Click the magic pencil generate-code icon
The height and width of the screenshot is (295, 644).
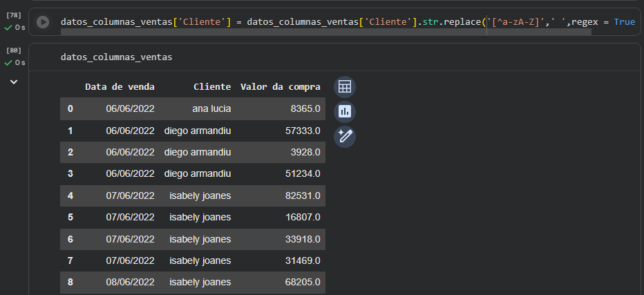tap(345, 136)
